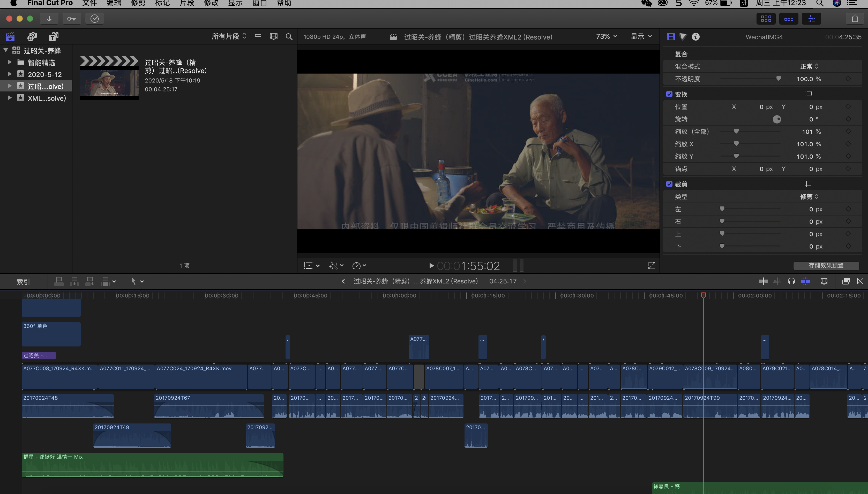Screen dimensions: 868x494
Task: Open the 标记 menu in menu bar
Action: point(162,3)
